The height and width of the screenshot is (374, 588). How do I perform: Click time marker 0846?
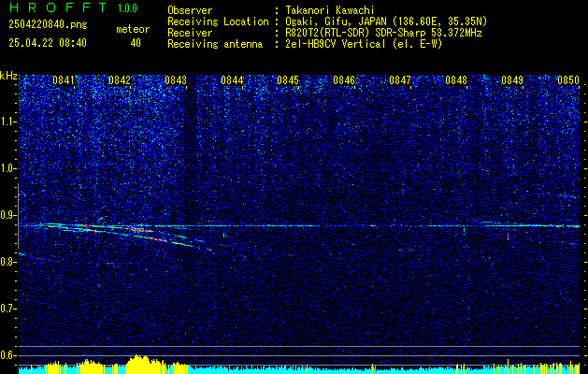point(344,80)
